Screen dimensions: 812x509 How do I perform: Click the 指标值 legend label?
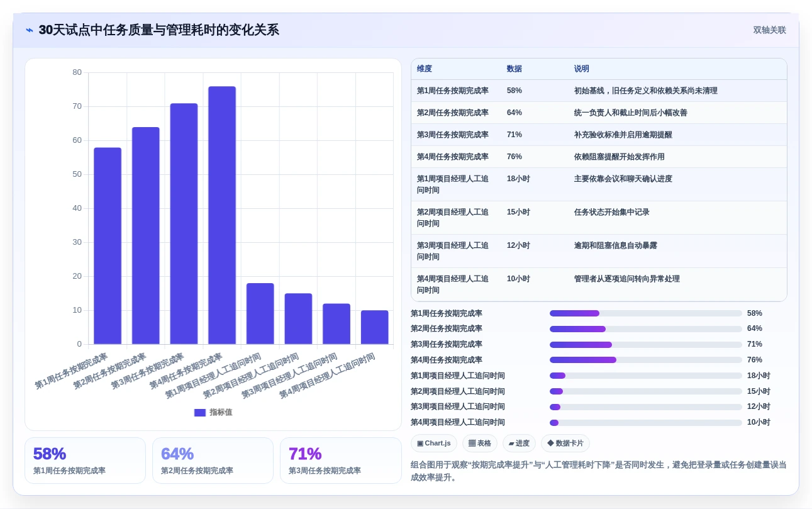(x=221, y=413)
